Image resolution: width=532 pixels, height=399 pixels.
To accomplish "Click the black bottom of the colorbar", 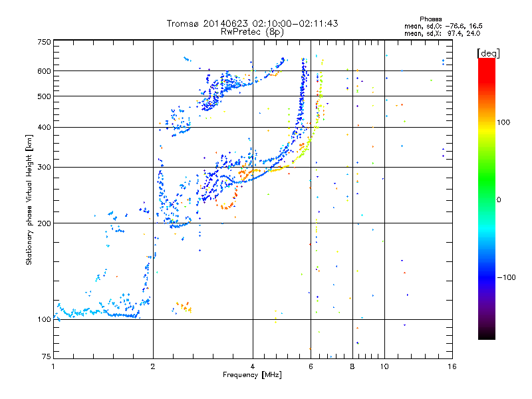I will point(487,334).
